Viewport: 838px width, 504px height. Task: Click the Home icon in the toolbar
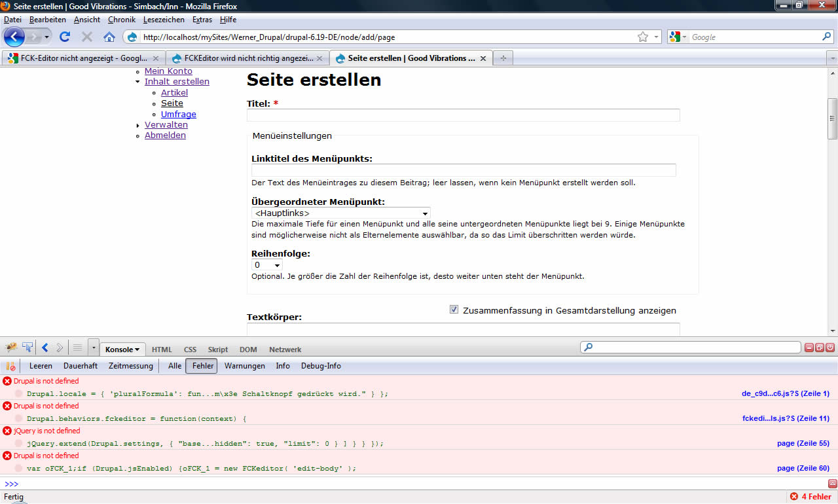click(x=109, y=37)
